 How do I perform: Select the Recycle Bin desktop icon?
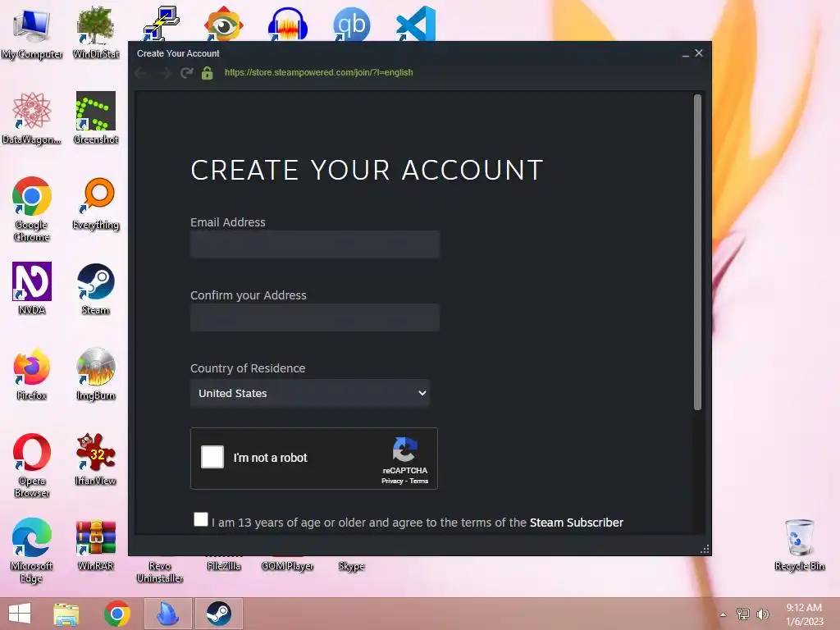[x=799, y=545]
